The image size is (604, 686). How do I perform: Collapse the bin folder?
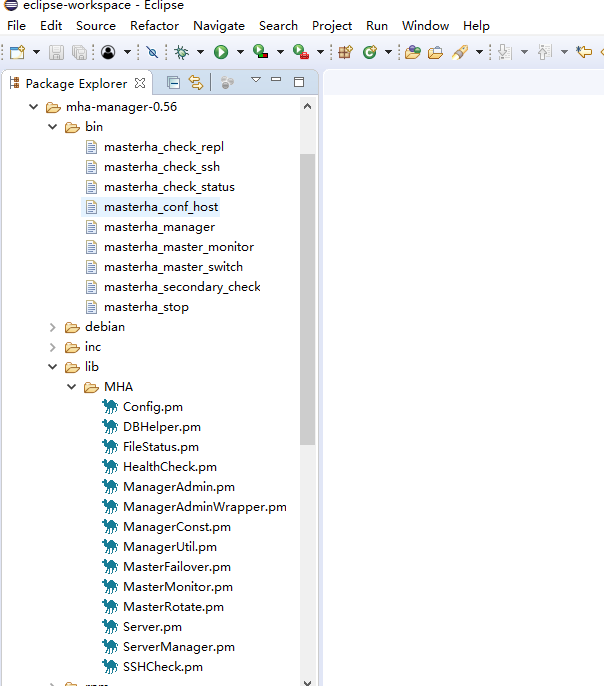click(53, 127)
